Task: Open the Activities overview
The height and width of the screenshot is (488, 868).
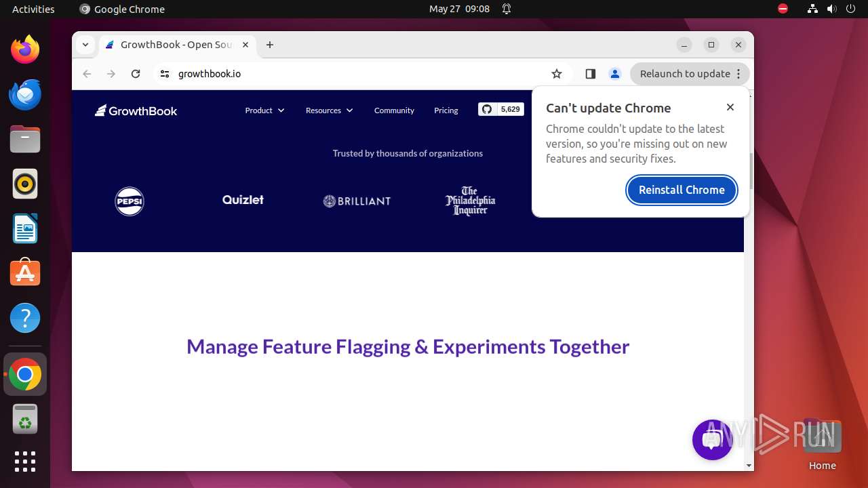Action: 33,9
